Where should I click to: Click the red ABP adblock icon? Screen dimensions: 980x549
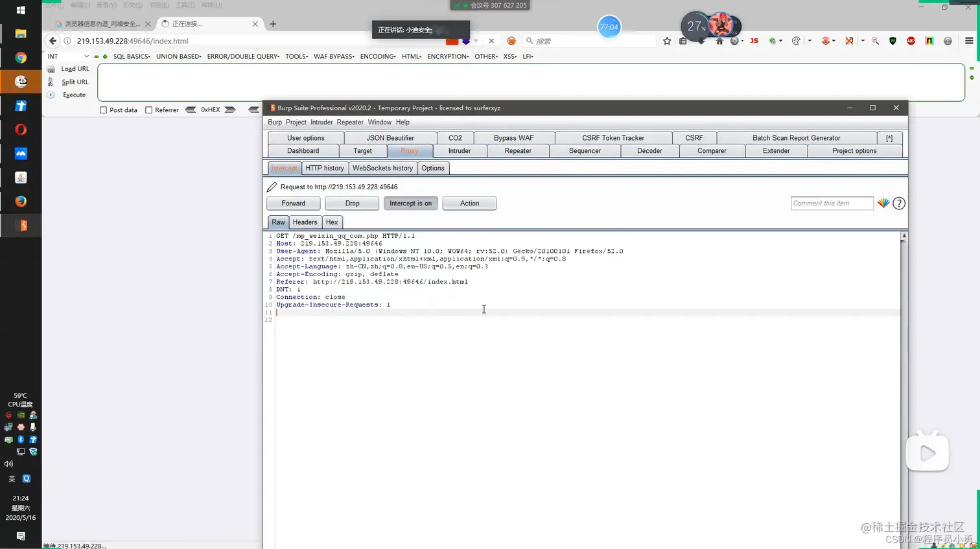coord(911,41)
